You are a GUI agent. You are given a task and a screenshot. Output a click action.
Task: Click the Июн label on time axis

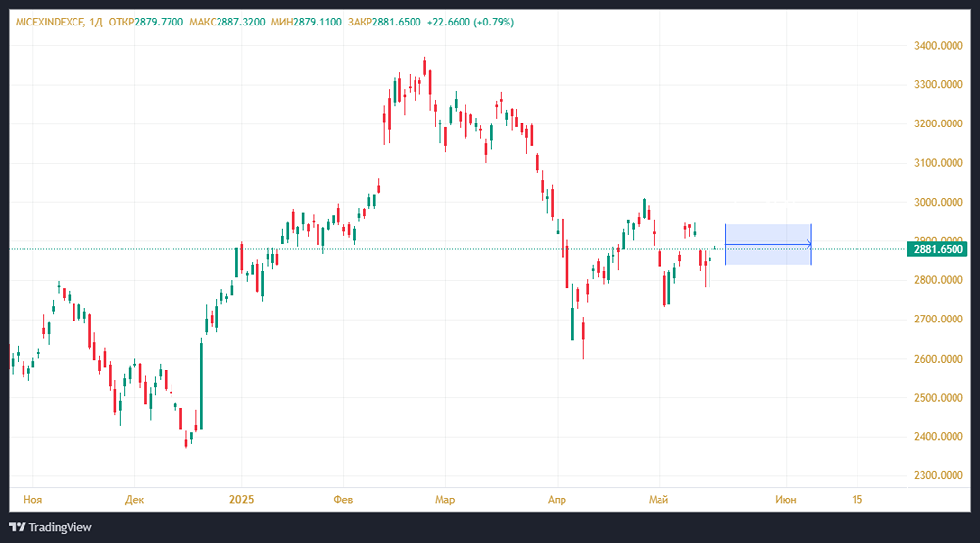click(x=785, y=499)
